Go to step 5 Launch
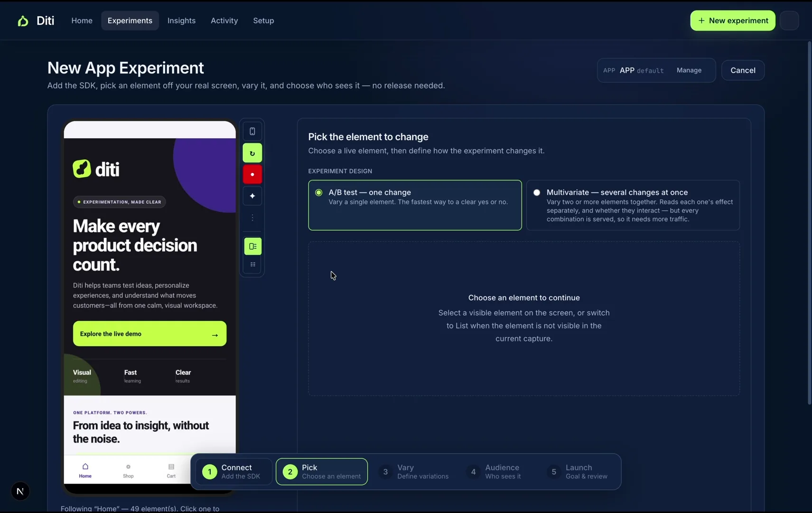This screenshot has width=812, height=513. (x=578, y=472)
